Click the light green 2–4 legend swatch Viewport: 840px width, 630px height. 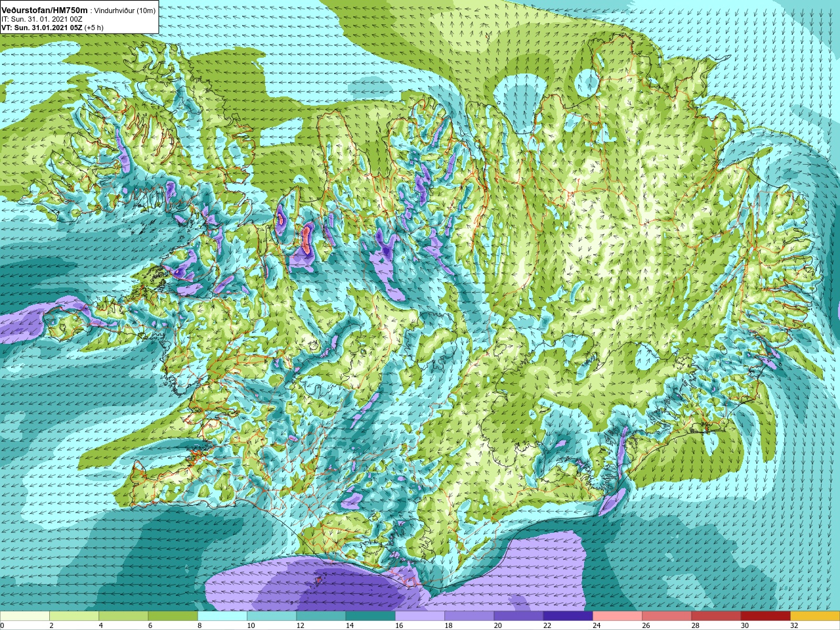(74, 616)
